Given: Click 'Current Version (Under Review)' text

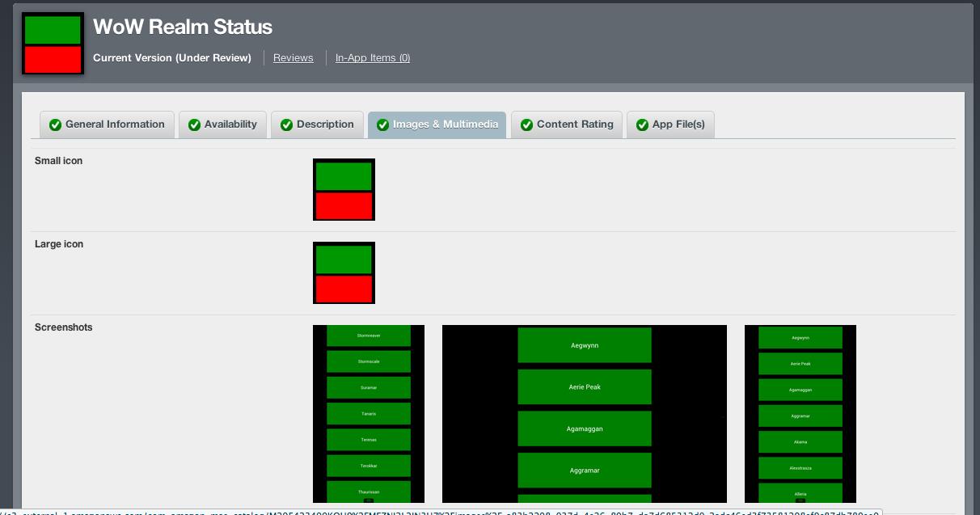Looking at the screenshot, I should (172, 57).
